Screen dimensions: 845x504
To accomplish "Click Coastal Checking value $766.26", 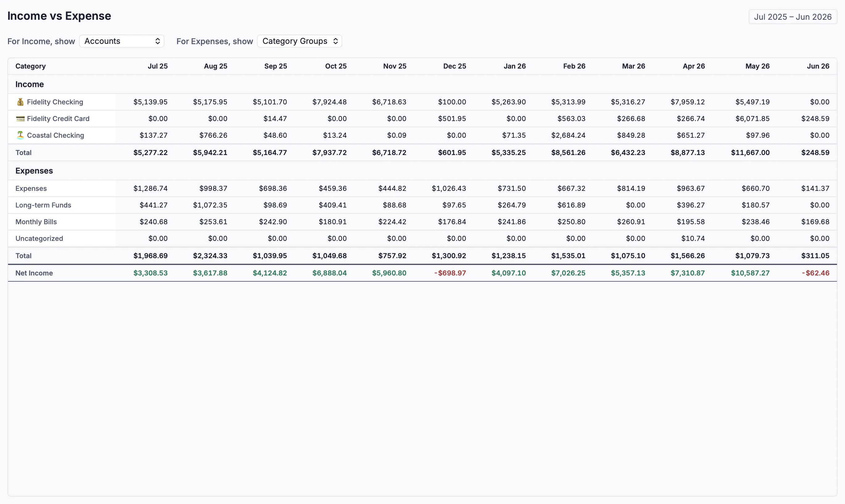I will point(213,135).
